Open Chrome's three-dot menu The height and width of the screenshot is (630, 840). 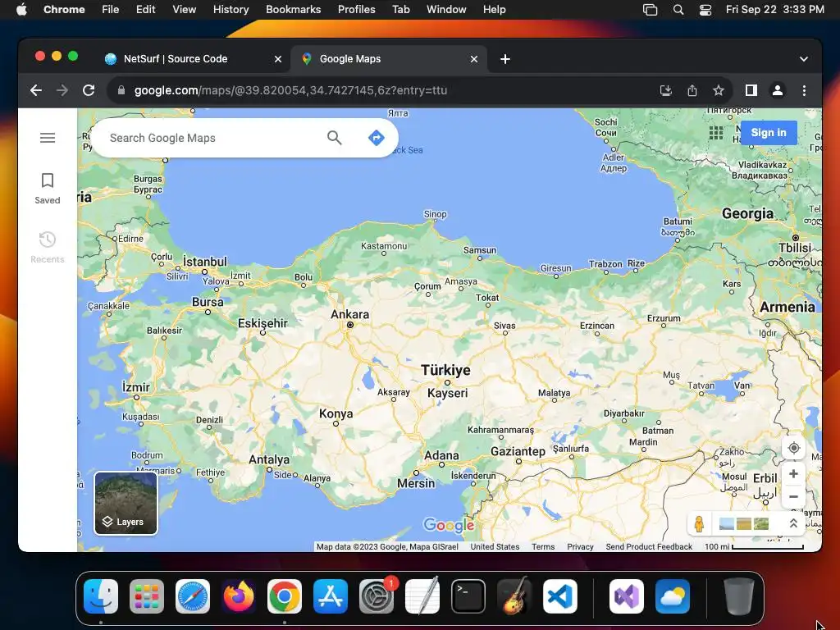point(804,90)
